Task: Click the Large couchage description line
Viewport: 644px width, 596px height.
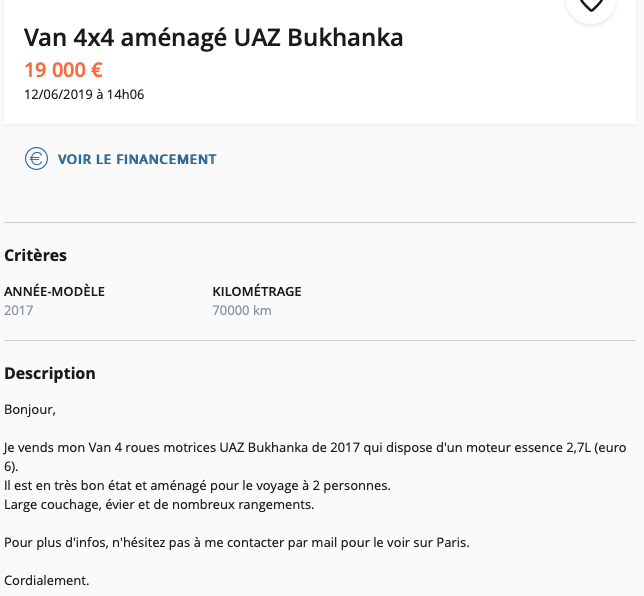Action: (159, 504)
